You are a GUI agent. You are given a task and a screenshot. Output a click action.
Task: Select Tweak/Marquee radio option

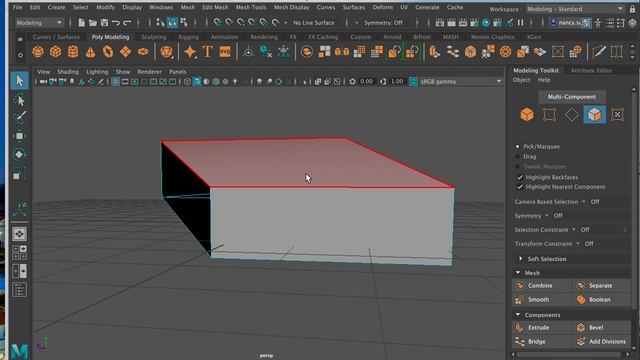pyautogui.click(x=518, y=167)
